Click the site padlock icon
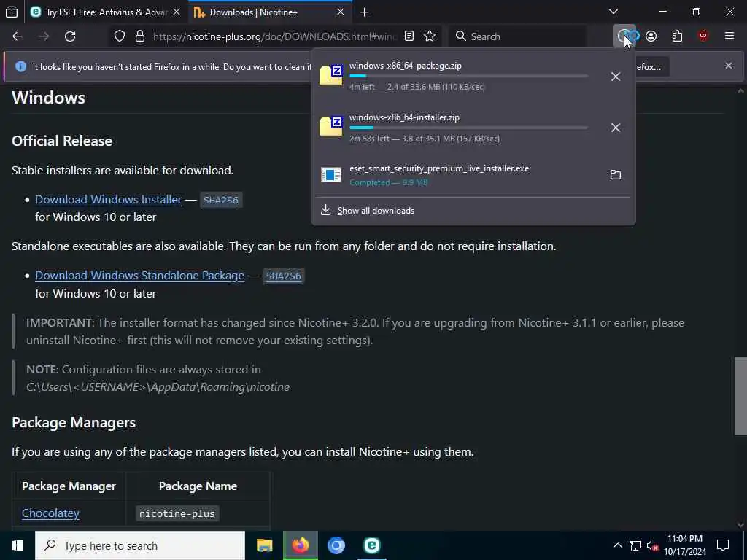747x560 pixels. click(140, 36)
